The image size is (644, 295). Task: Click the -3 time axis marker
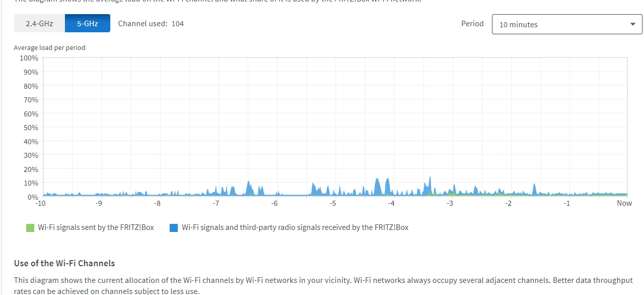coord(450,203)
